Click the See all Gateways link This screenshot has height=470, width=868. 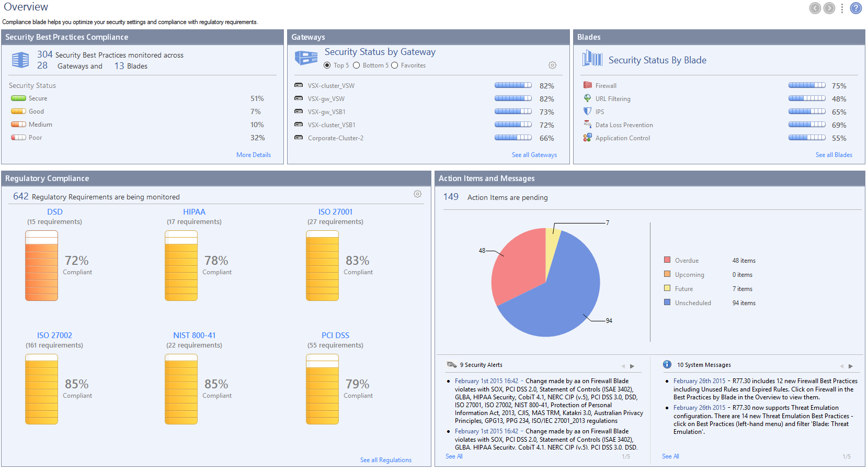pos(534,155)
